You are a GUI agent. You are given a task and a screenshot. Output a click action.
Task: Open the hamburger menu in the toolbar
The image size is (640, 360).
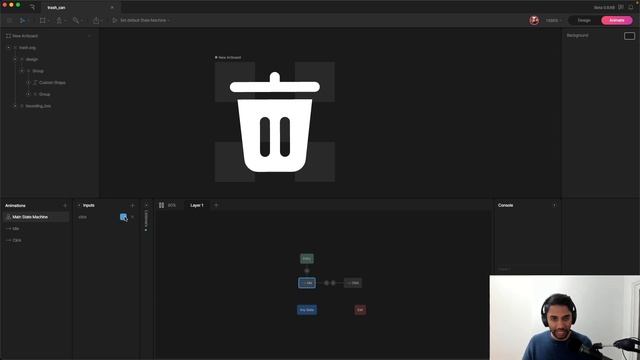point(9,20)
